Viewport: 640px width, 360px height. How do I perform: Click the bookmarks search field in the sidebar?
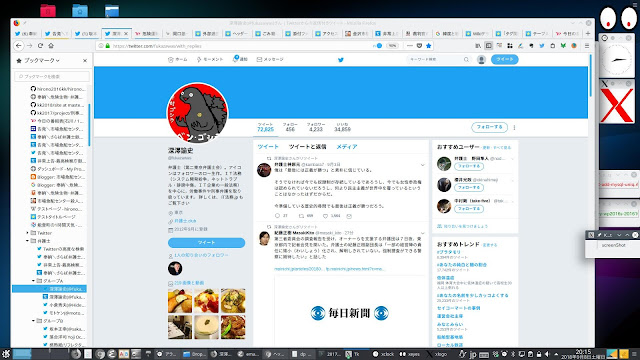click(52, 76)
